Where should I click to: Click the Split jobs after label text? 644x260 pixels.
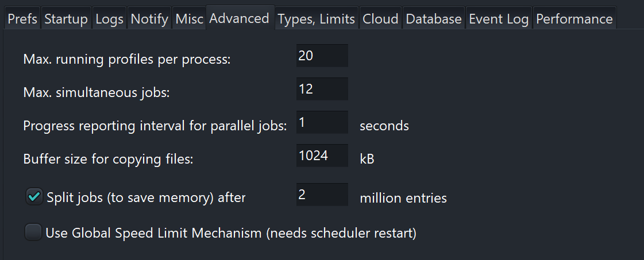146,198
